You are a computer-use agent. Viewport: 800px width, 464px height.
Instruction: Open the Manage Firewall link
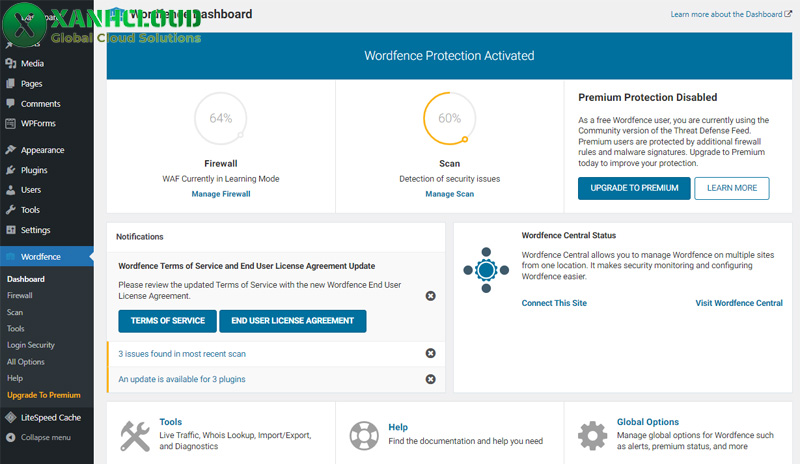click(221, 194)
